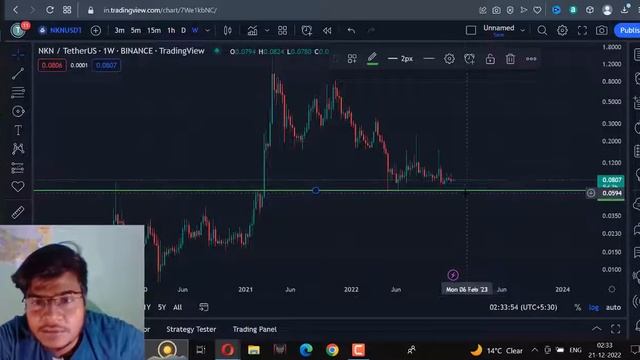This screenshot has height=360, width=640.
Task: Change the line color with pencil swatch
Action: click(x=372, y=59)
